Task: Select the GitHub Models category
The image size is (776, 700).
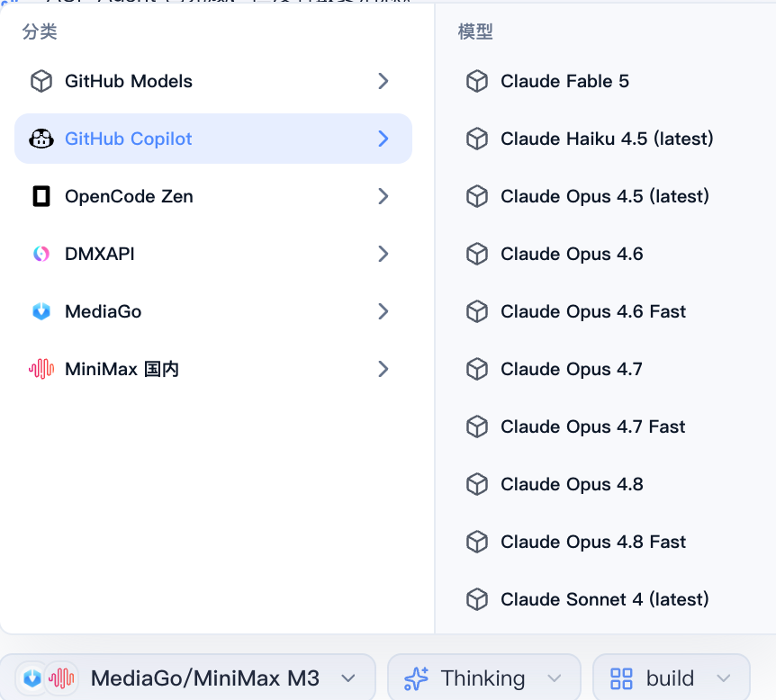Action: (x=213, y=81)
